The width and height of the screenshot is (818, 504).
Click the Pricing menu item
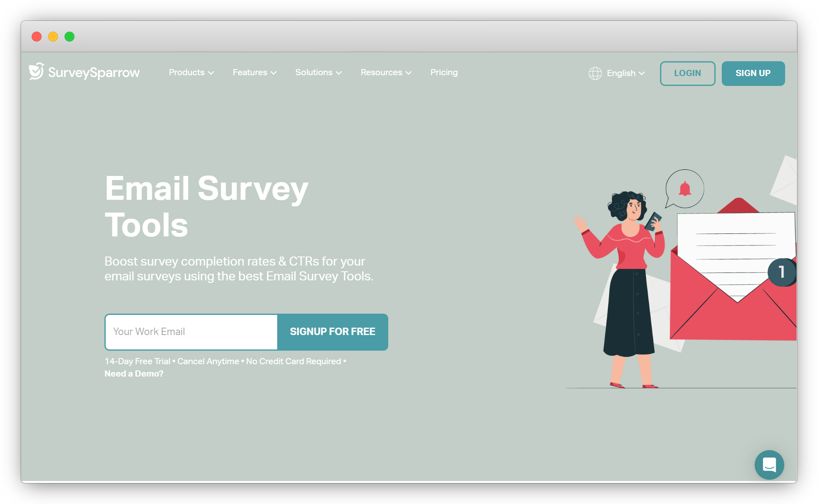(x=445, y=72)
